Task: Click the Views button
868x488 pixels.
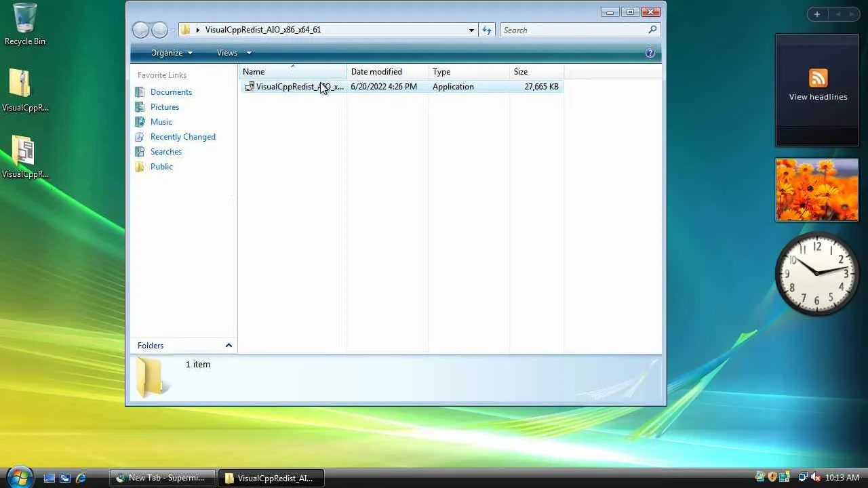Action: (x=227, y=53)
